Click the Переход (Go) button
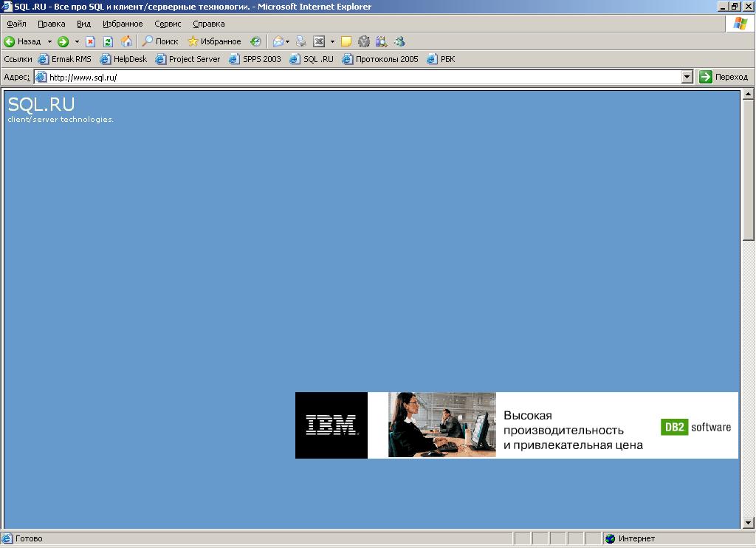Image resolution: width=756 pixels, height=548 pixels. tap(724, 77)
